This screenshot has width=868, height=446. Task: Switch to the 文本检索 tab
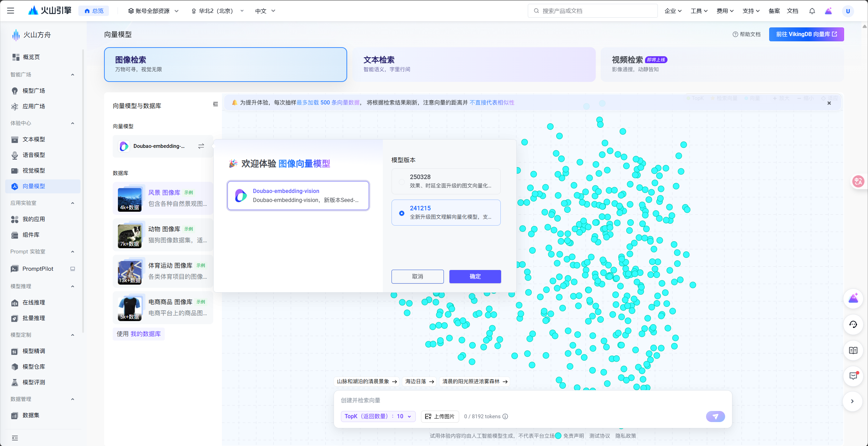pyautogui.click(x=474, y=64)
